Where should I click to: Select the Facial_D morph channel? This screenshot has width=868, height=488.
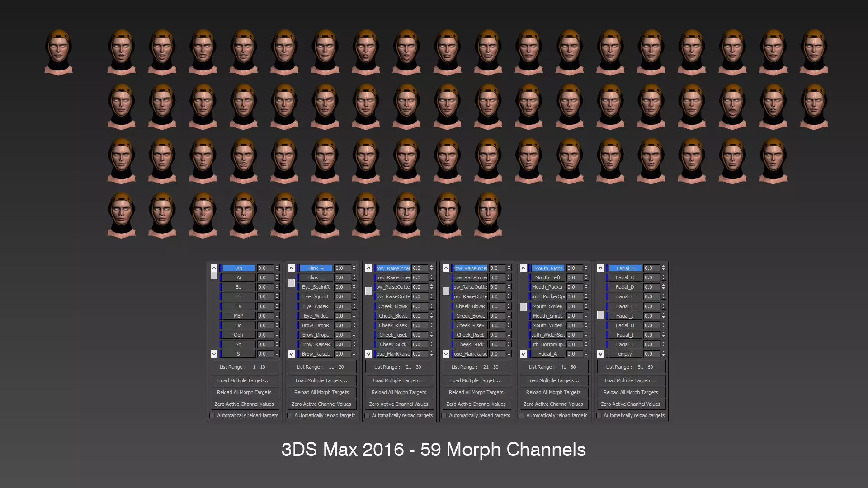624,287
